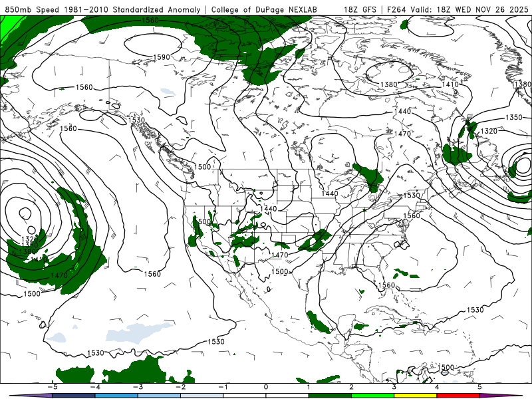Click the colorbar tick label '0'
The height and width of the screenshot is (399, 532).
(x=266, y=387)
